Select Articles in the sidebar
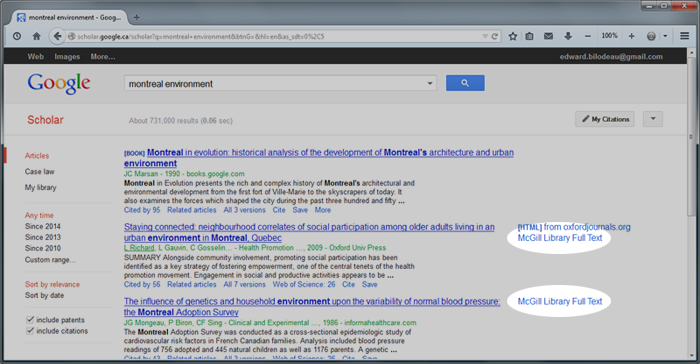 37,156
